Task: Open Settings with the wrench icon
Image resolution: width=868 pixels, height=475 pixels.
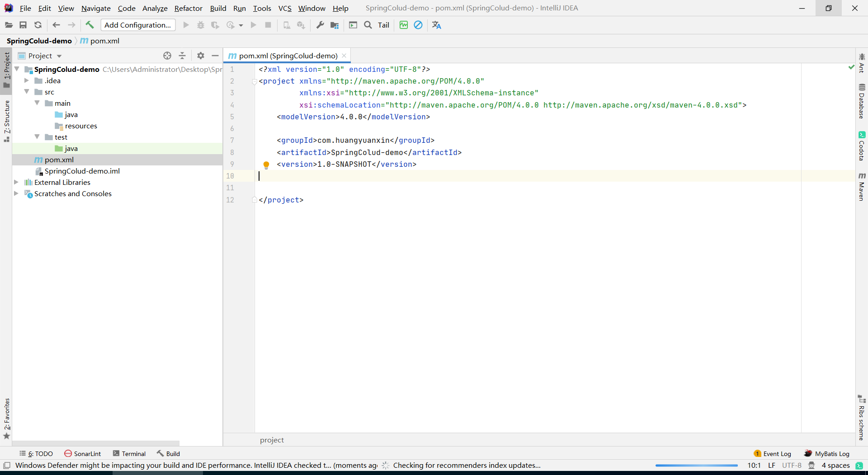Action: click(x=320, y=25)
